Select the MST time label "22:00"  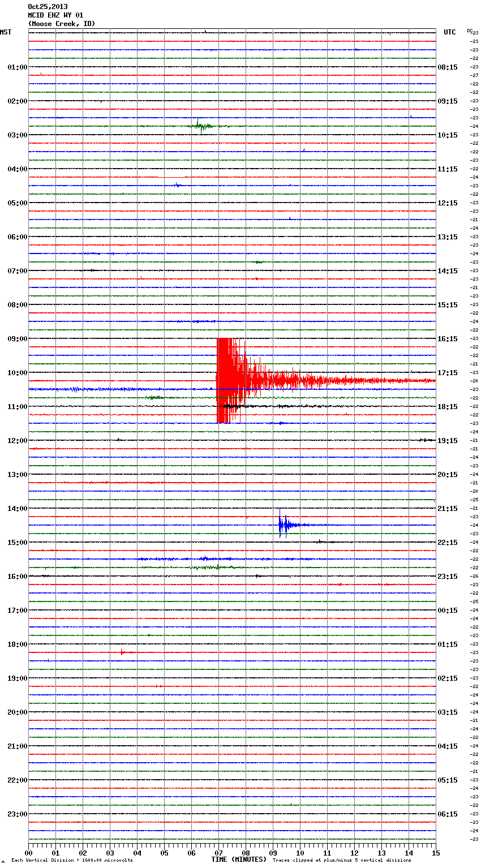point(18,780)
